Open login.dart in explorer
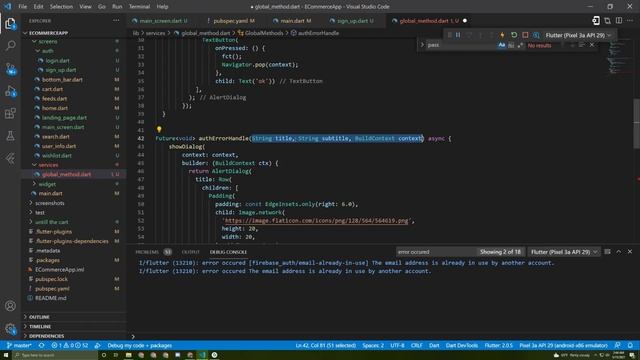Viewport: 640px width, 360px height. pos(57,60)
